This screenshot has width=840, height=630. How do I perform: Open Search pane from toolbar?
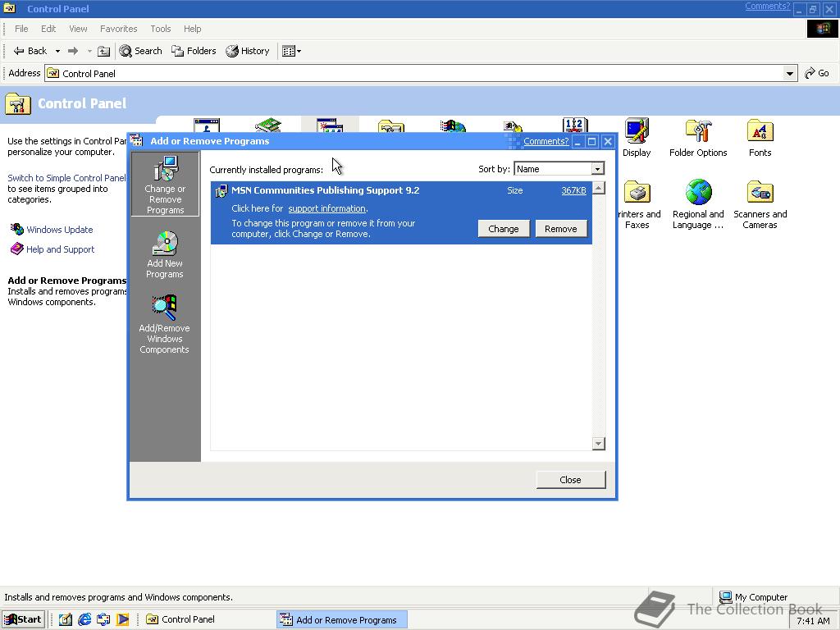141,51
